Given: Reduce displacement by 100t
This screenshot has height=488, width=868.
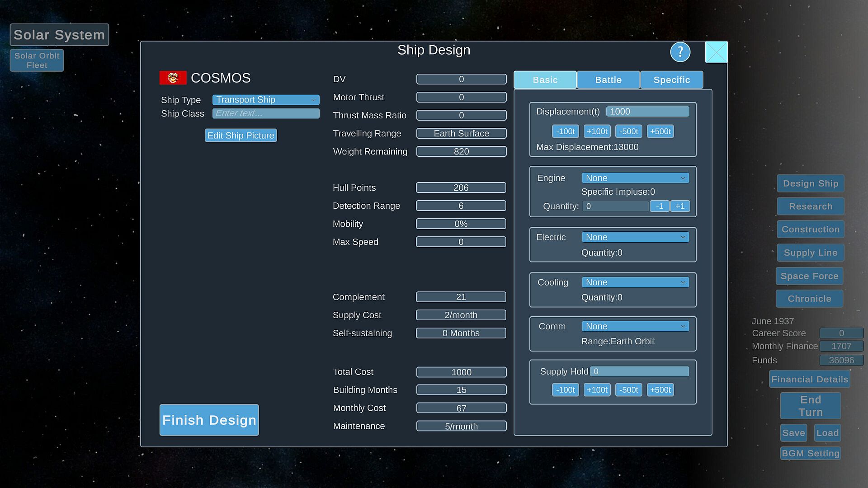Looking at the screenshot, I should tap(565, 131).
